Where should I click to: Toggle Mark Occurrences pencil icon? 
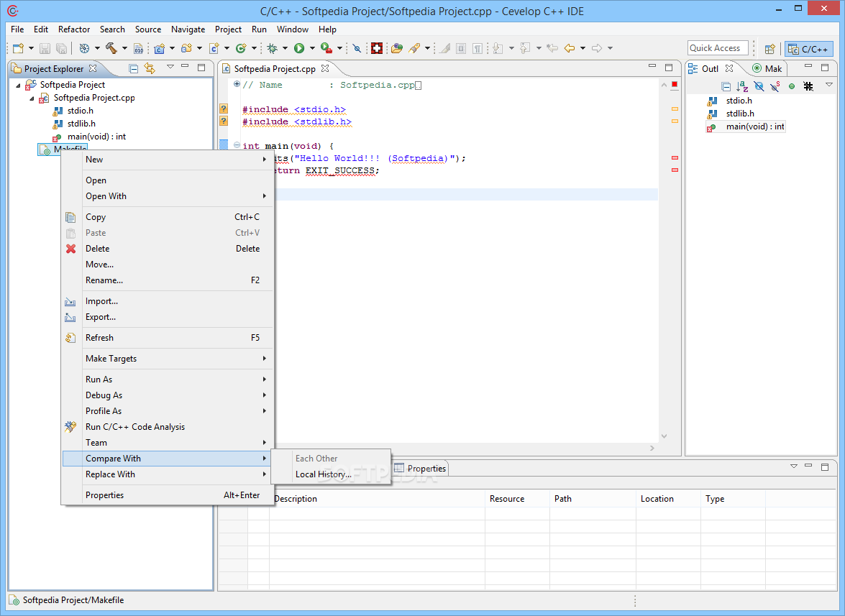(x=445, y=48)
